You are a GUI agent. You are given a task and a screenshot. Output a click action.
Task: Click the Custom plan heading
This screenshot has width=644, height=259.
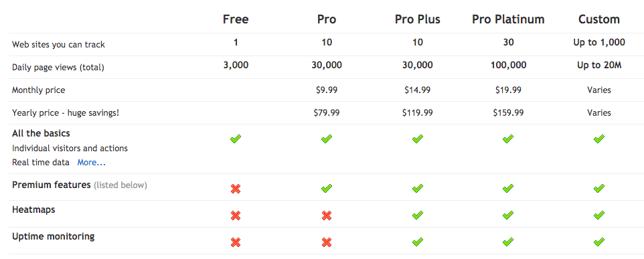599,19
